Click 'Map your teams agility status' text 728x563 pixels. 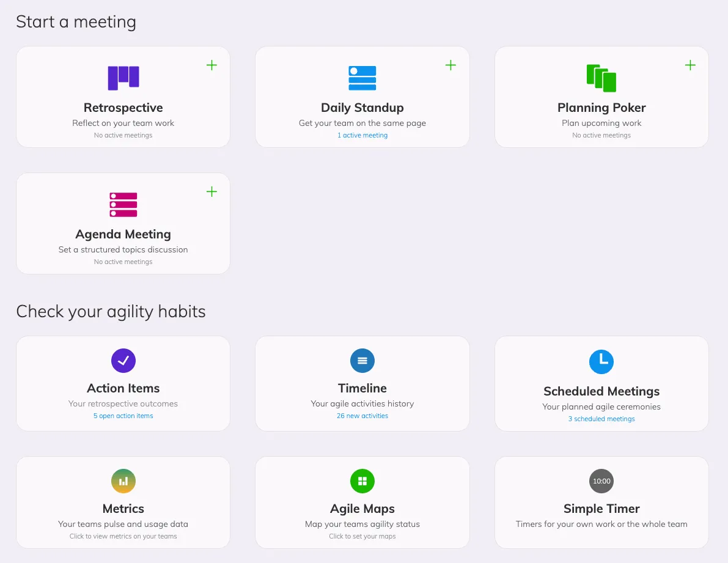(x=362, y=524)
